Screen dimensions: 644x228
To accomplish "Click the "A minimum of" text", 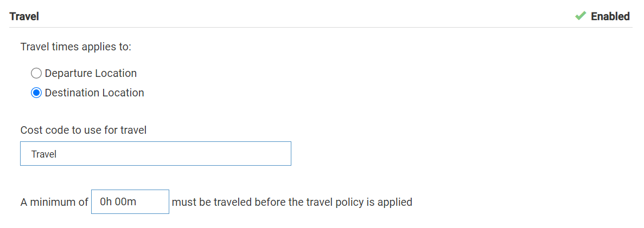I will click(54, 203).
